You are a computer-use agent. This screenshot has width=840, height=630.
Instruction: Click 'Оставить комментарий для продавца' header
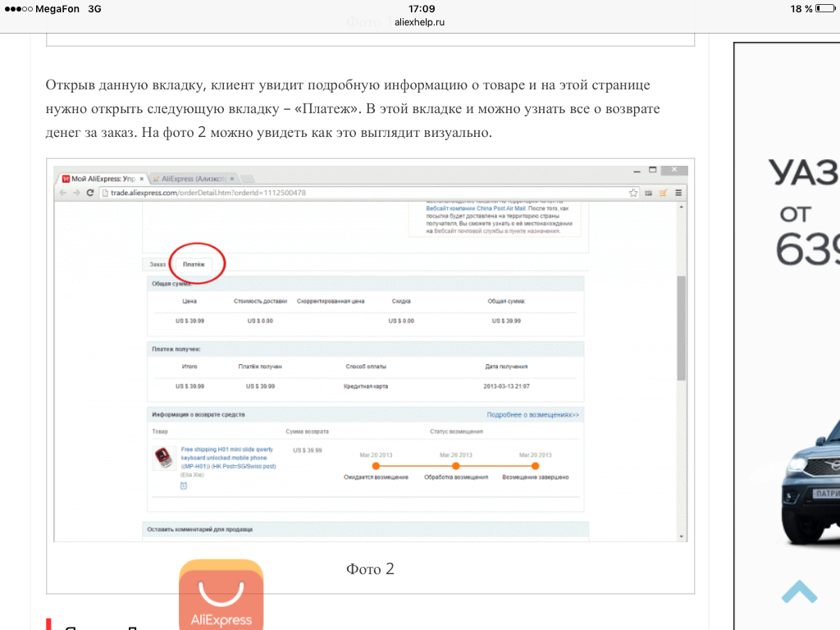click(x=200, y=529)
